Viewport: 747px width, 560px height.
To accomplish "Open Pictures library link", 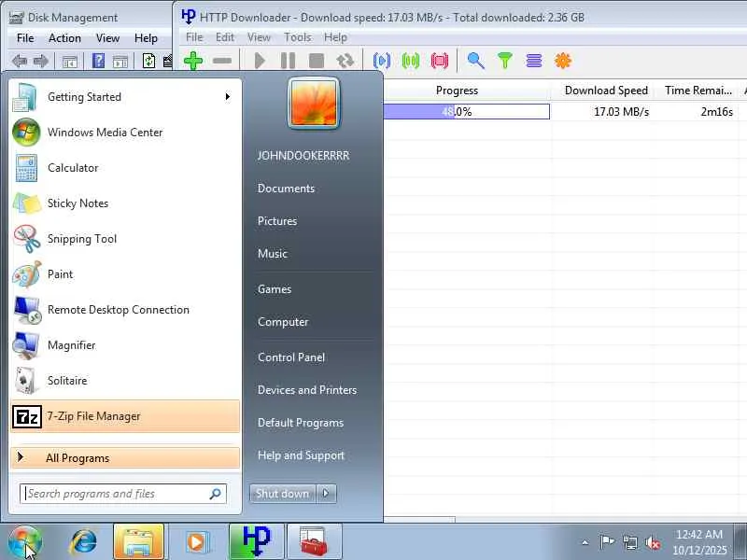I will (277, 221).
